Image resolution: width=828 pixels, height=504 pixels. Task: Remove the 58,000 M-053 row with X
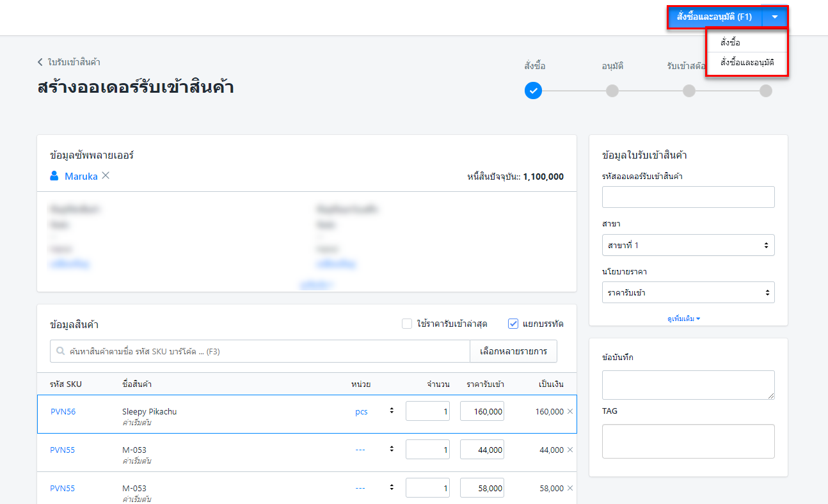(570, 488)
